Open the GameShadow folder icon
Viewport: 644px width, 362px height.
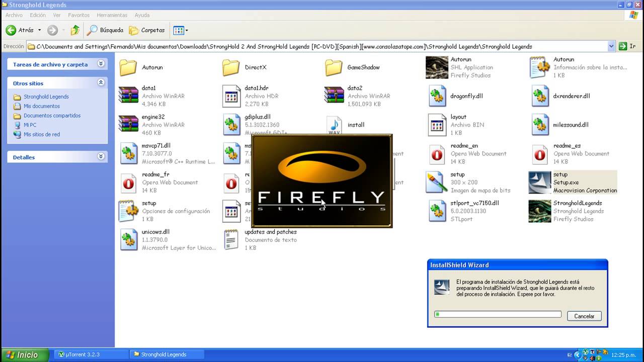[334, 67]
